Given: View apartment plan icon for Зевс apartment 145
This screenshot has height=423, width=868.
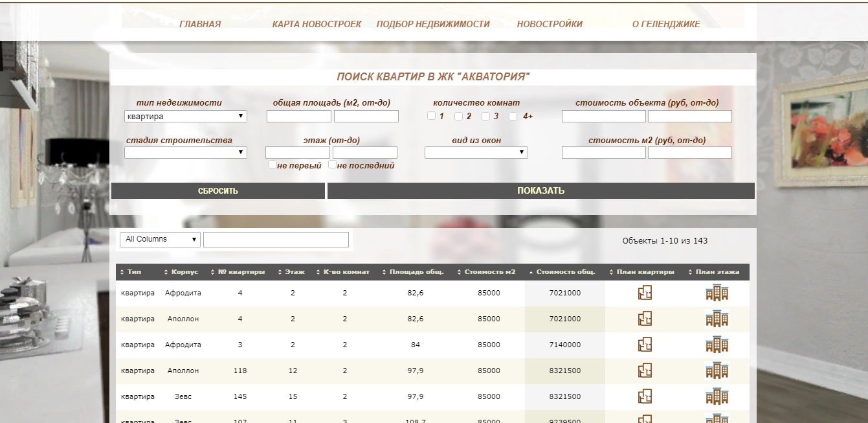Looking at the screenshot, I should 645,396.
